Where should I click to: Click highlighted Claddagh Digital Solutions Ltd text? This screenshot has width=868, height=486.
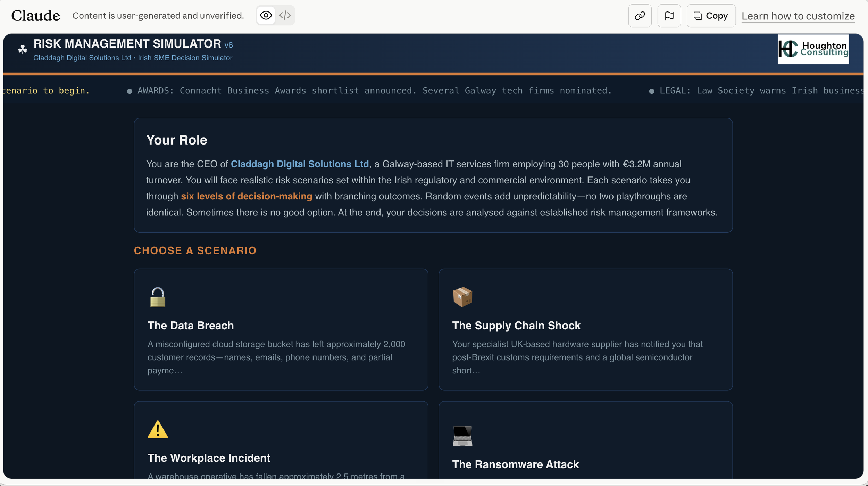pos(300,164)
